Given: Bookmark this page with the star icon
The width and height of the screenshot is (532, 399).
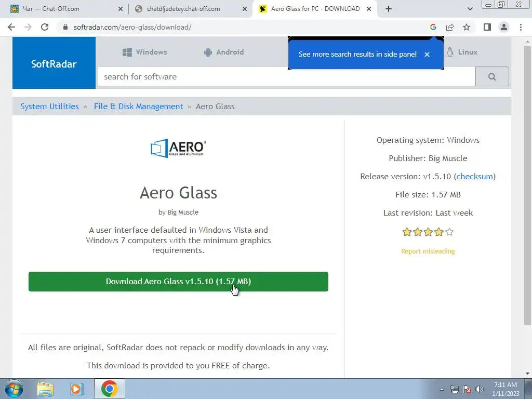Looking at the screenshot, I should tap(467, 27).
